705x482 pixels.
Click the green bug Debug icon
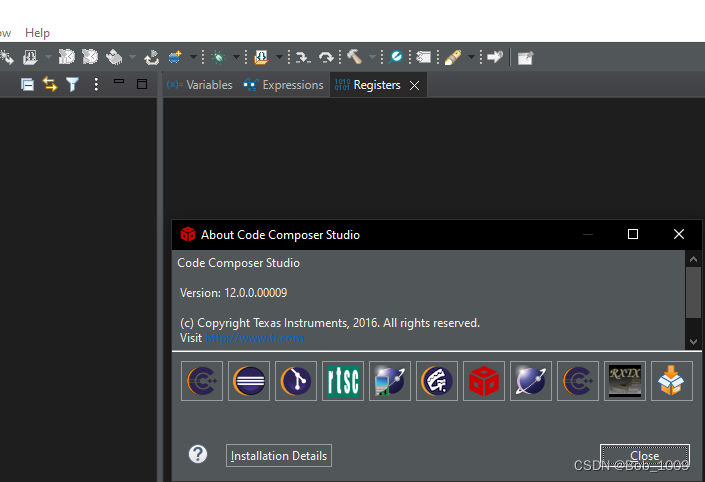tap(219, 57)
